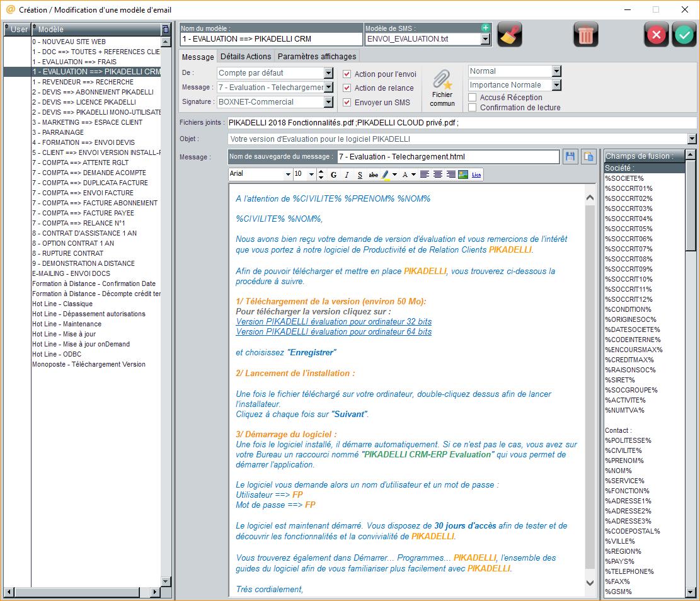Save the message with the floppy disk icon
The height and width of the screenshot is (601, 700).
point(570,157)
